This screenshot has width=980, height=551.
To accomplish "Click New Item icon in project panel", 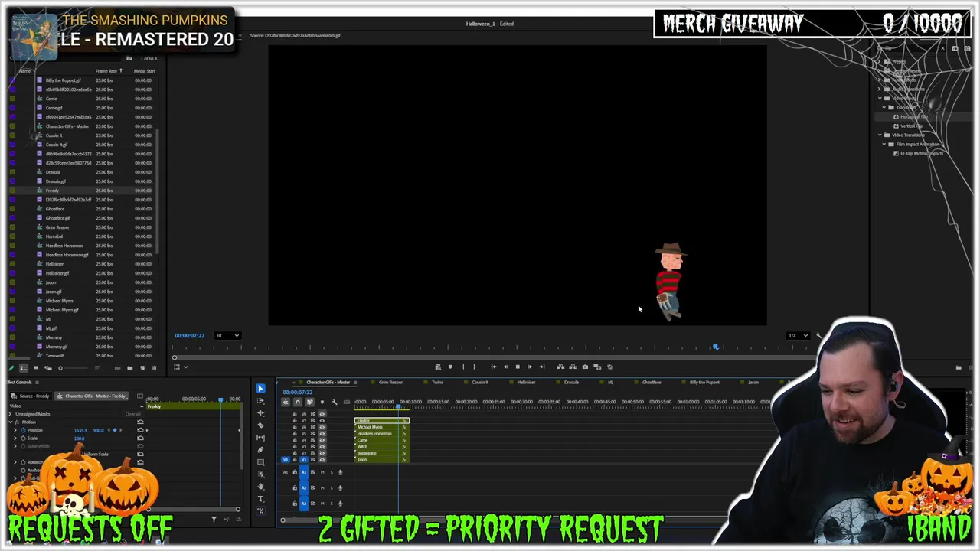I will pyautogui.click(x=142, y=368).
